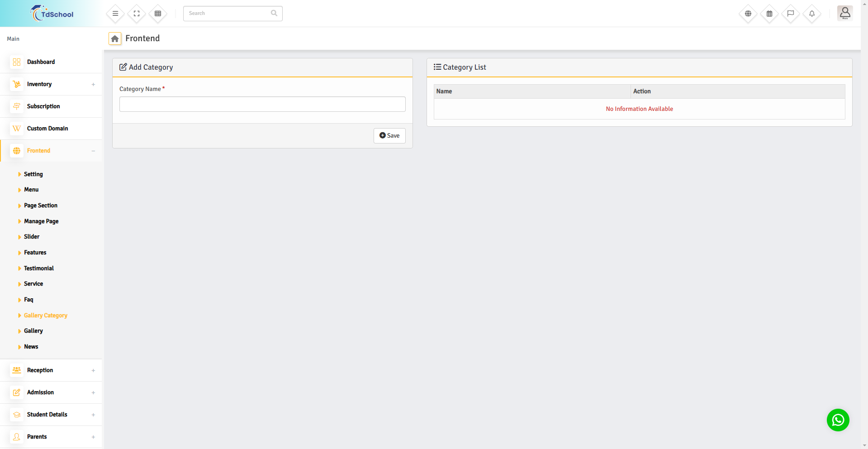Open WhatsApp chat floating button

(x=838, y=420)
